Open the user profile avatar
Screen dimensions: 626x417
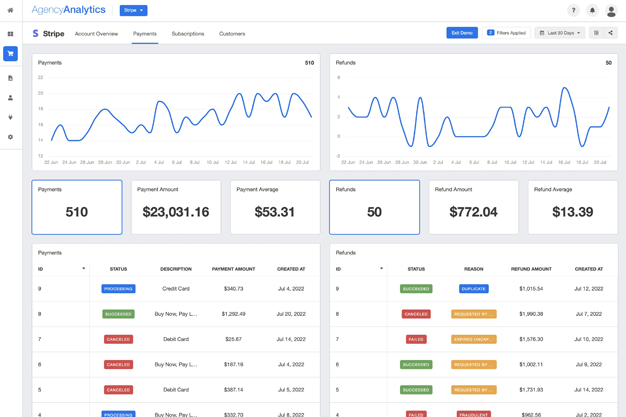[x=611, y=10]
